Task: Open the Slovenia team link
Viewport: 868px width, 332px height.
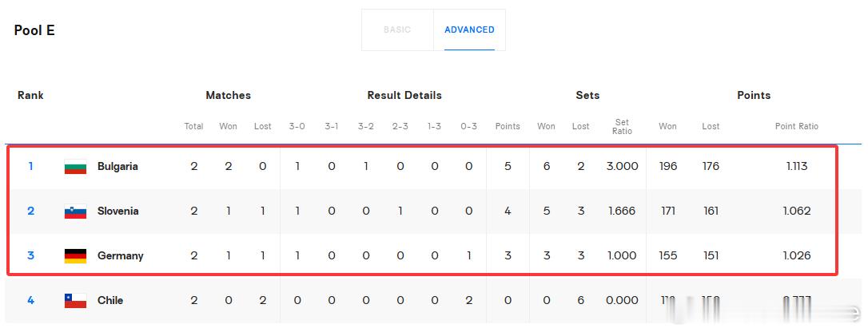Action: tap(118, 211)
